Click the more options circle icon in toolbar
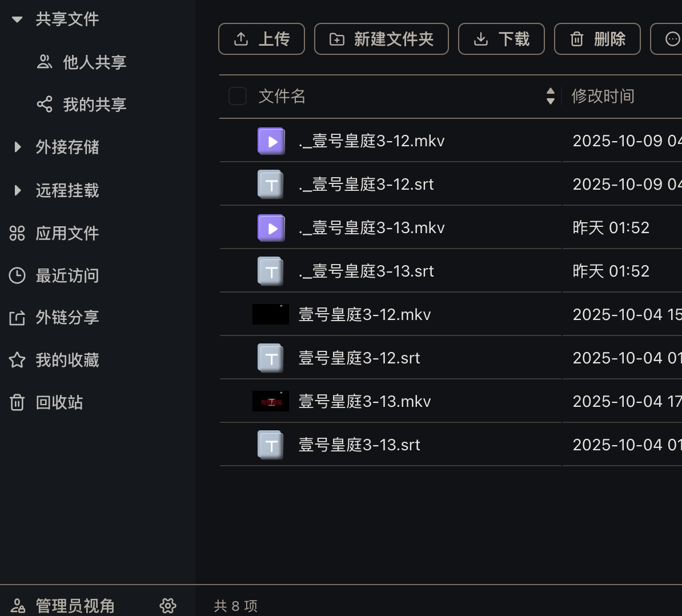Viewport: 682px width, 616px height. point(672,39)
